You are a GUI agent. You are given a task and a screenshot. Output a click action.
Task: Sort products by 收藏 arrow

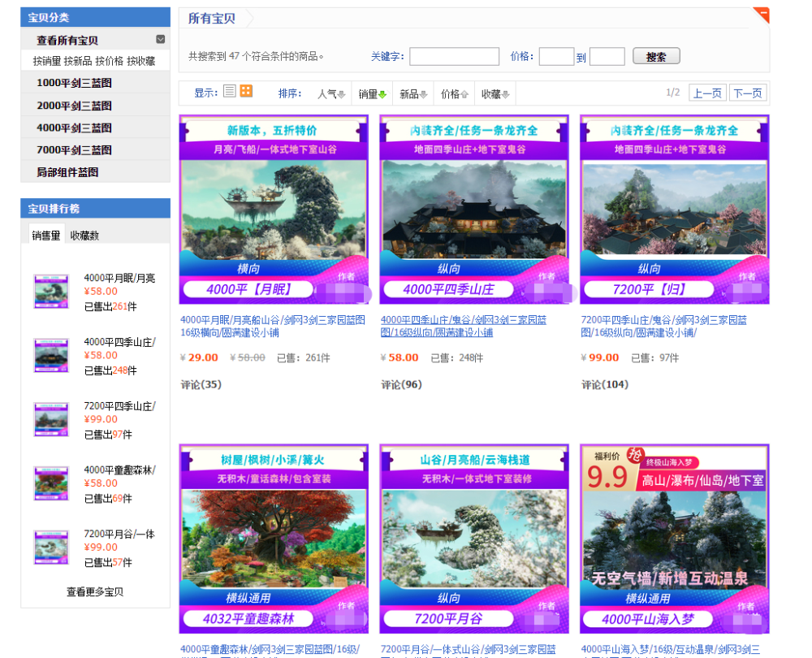pyautogui.click(x=506, y=94)
